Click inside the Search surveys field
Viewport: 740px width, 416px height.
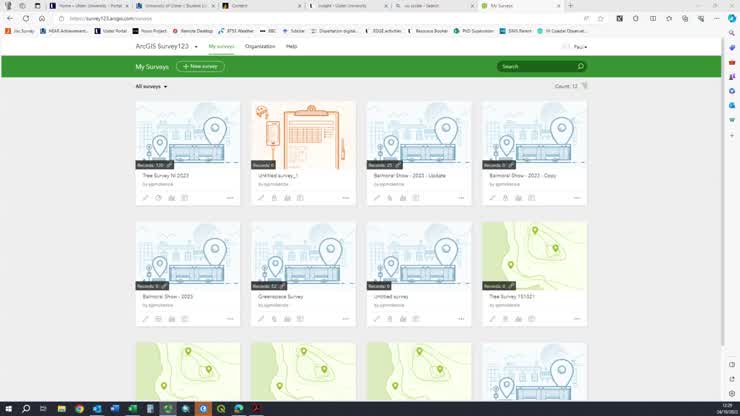click(x=536, y=66)
